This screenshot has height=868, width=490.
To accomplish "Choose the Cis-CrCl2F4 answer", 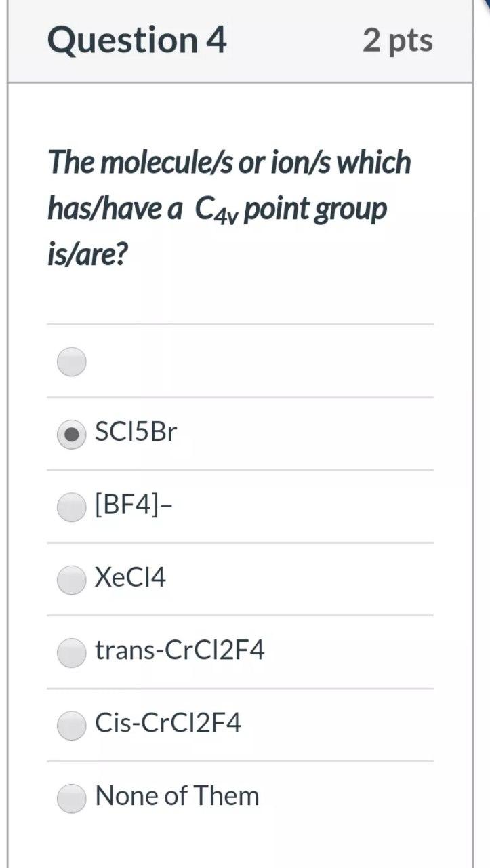I will tap(71, 725).
